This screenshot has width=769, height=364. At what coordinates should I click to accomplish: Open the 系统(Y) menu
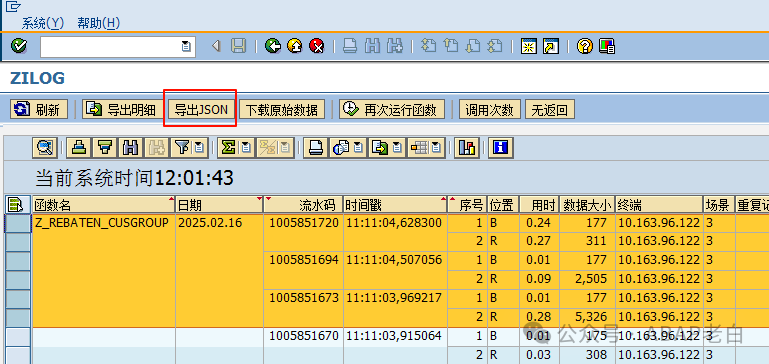[43, 23]
